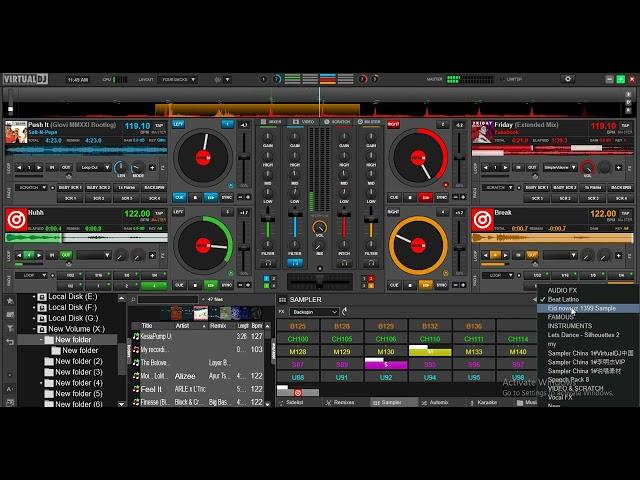Open the settings gear in the top bar
Viewport: 640px width, 480px height.
click(567, 79)
